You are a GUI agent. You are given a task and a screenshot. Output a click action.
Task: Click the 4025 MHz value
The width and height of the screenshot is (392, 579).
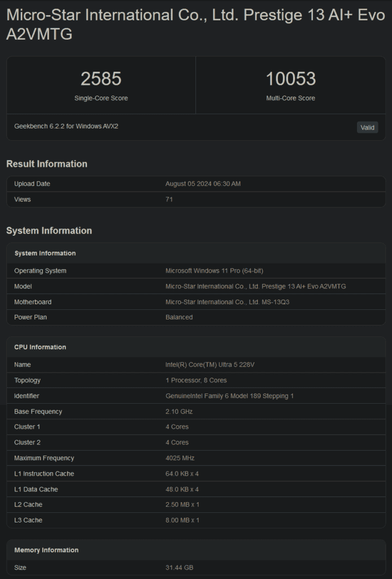click(180, 458)
